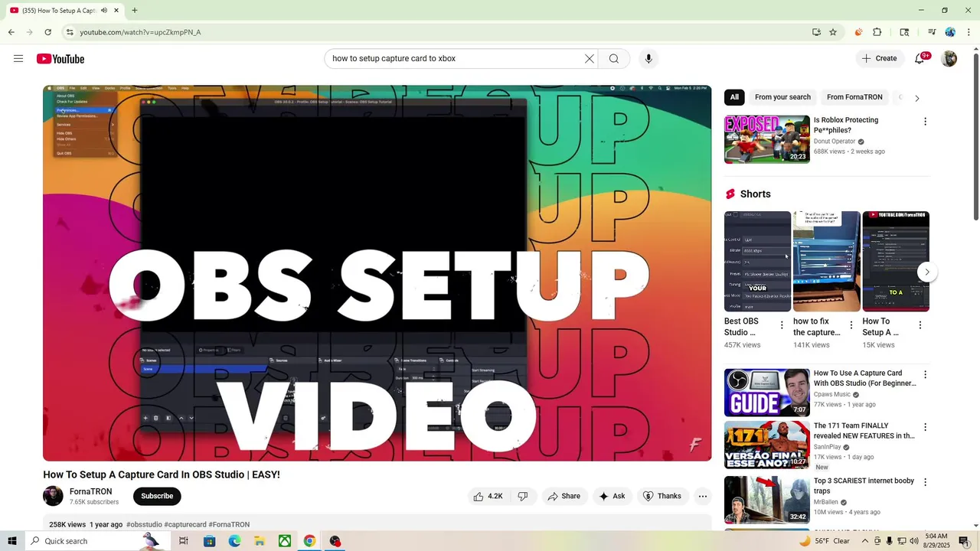Open the Ask AI button
Viewport: 980px width, 551px height.
pyautogui.click(x=612, y=496)
